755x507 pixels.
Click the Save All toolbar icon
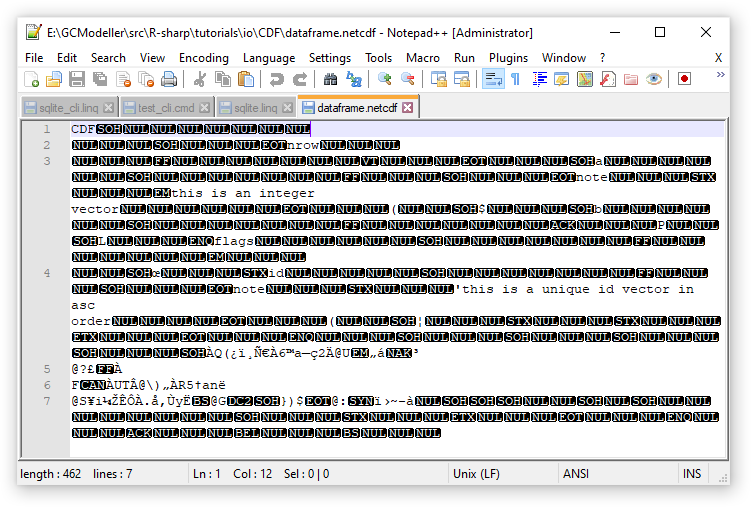tap(100, 79)
